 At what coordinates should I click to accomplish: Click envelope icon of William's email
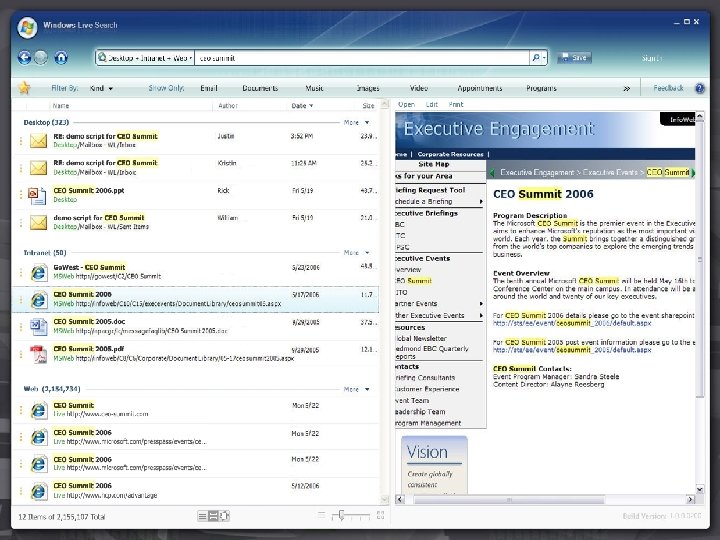pos(38,222)
